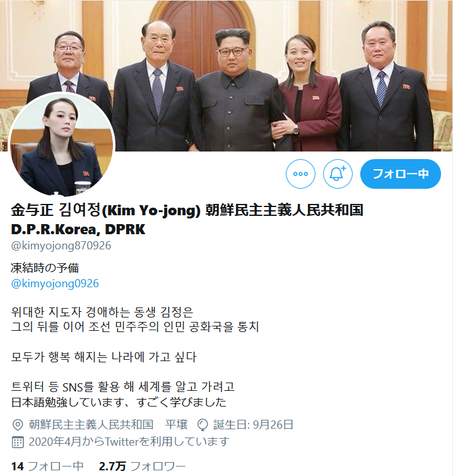This screenshot has height=476, width=453.
Task: Toggle the フォロー中 following button
Action: click(401, 174)
